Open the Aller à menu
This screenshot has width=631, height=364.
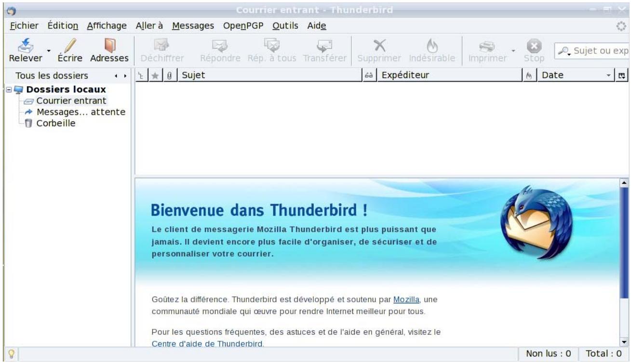click(149, 26)
